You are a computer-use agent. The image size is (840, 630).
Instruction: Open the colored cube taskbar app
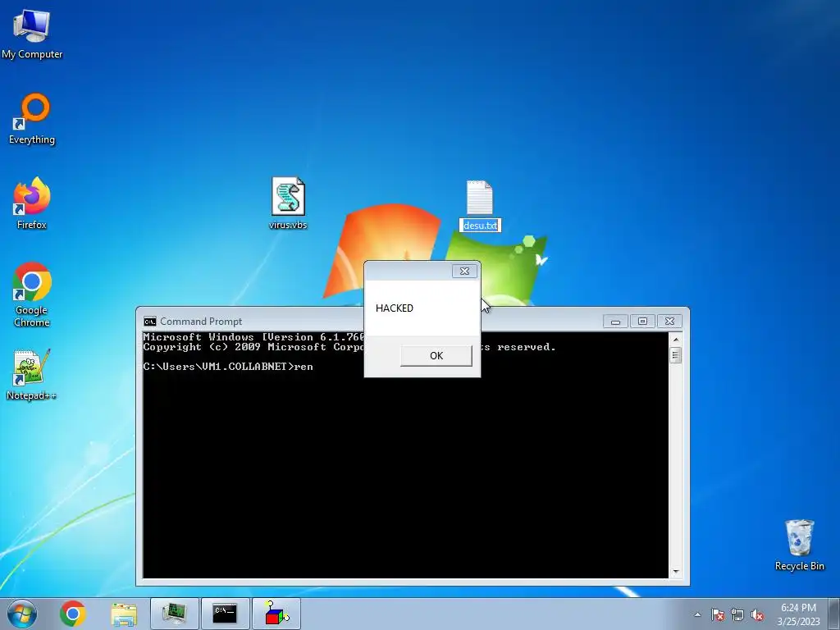pos(276,614)
